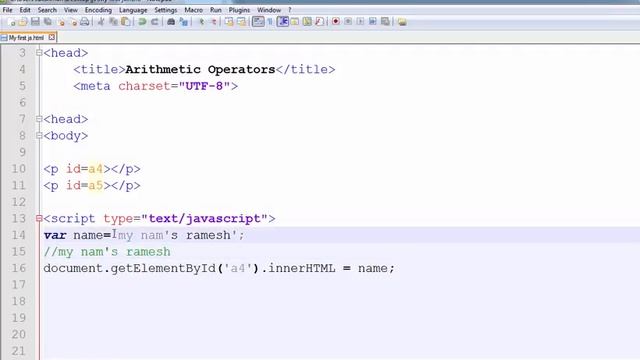
Task: Click the Synchronize Vertical Scrolling icon
Action: pos(229,22)
